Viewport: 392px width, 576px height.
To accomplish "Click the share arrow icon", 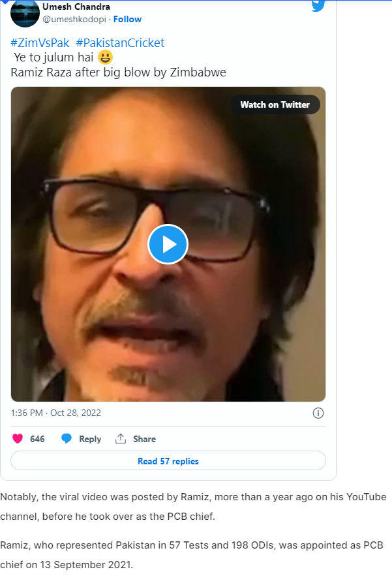I will pos(120,439).
